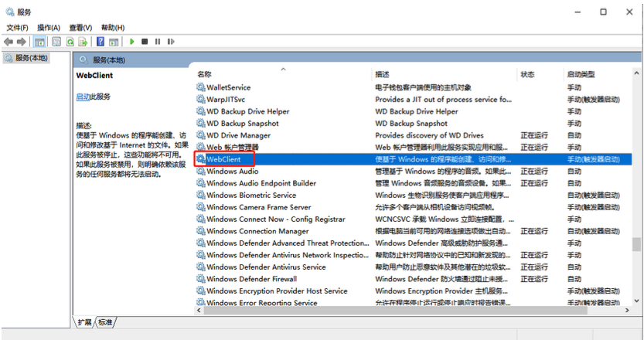
Task: Open the 文件(F) menu
Action: tap(18, 28)
